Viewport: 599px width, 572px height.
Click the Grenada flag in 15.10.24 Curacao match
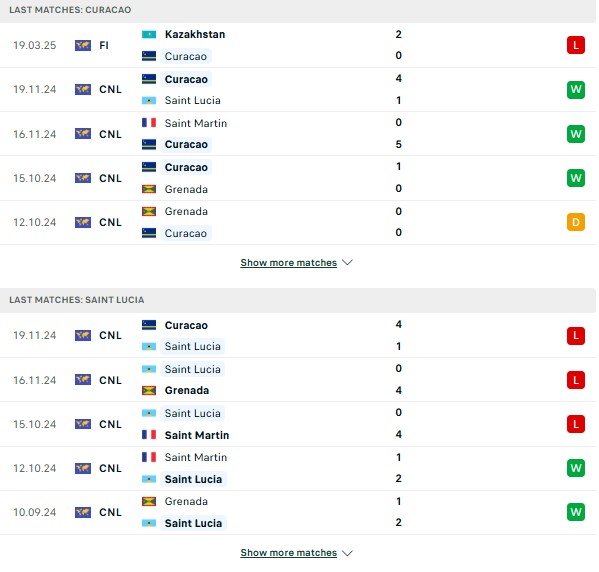149,189
